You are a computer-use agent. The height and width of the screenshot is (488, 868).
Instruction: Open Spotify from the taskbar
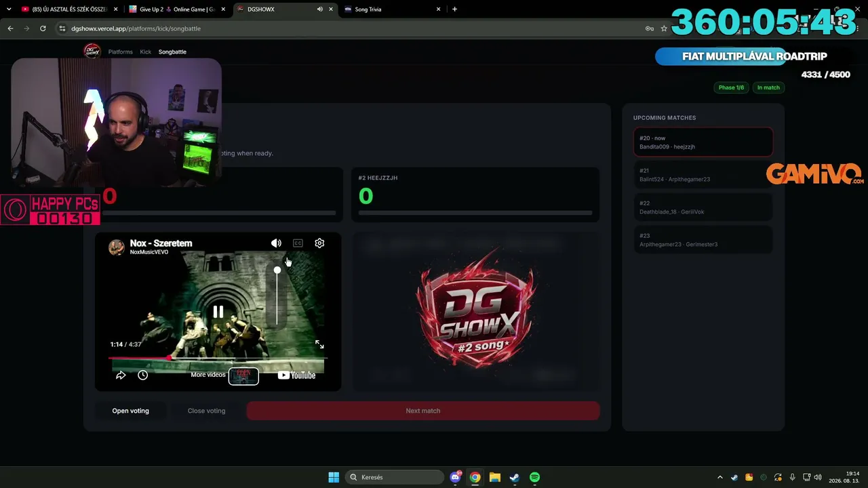[x=534, y=477]
